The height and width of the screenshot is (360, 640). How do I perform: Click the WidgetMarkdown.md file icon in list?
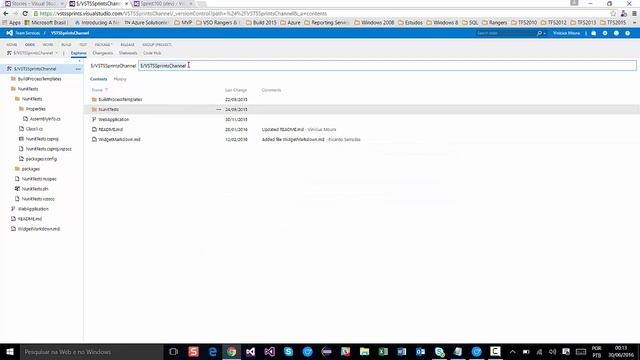94,140
